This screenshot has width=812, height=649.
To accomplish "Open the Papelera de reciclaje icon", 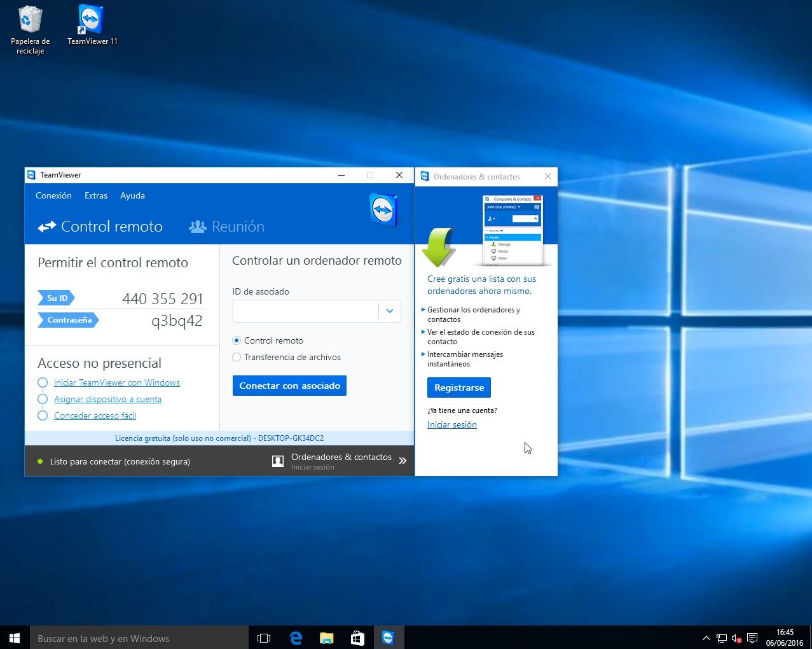I will coord(30,30).
